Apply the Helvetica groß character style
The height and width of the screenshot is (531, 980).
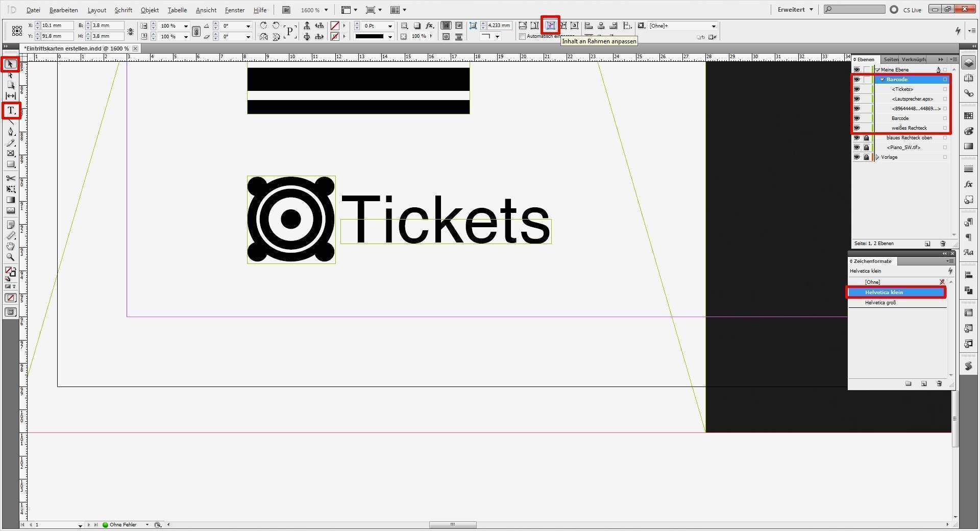pos(880,302)
